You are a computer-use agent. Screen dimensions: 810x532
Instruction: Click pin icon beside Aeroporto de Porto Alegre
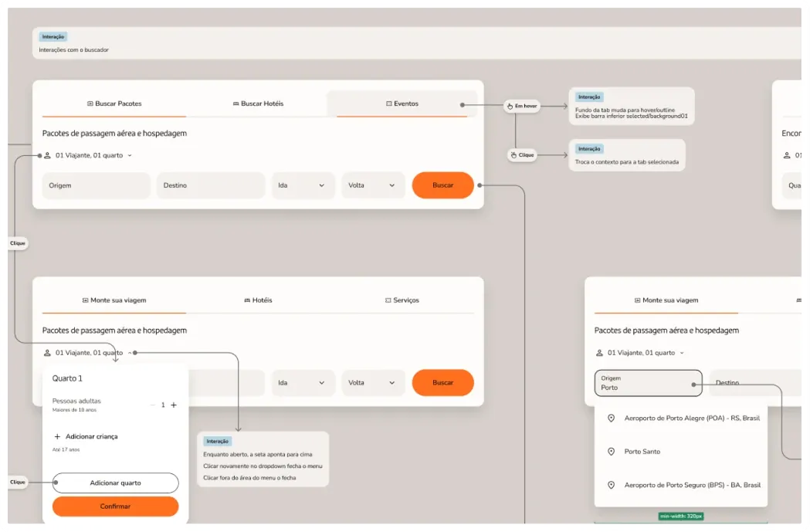coord(611,418)
